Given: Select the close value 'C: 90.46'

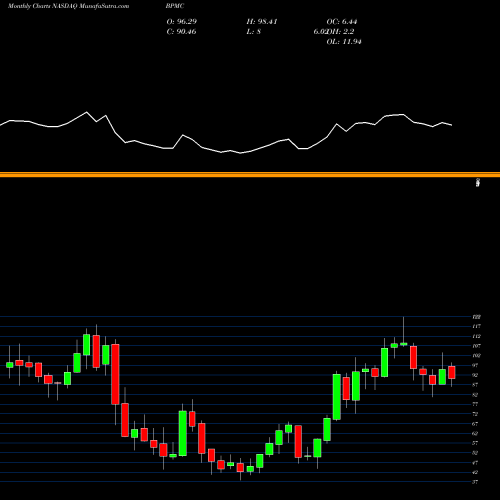Looking at the screenshot, I should 181,32.
